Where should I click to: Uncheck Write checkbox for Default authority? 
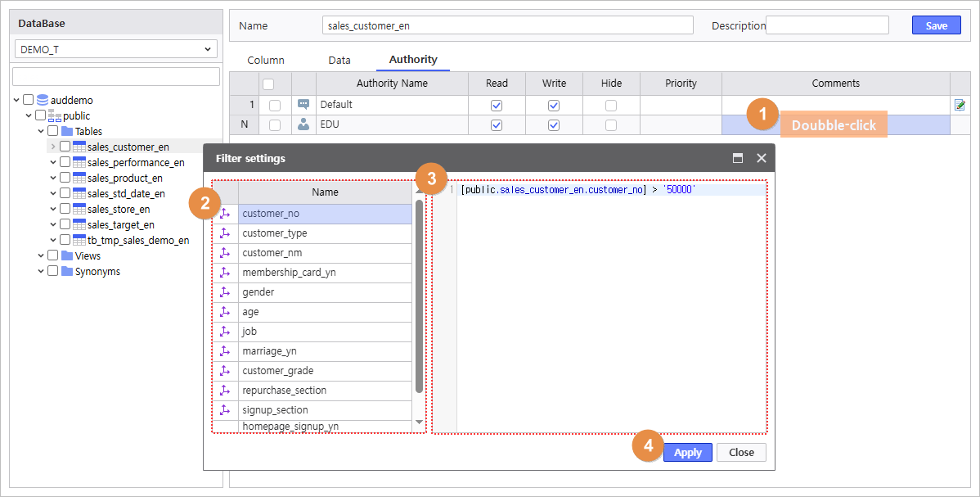[553, 106]
